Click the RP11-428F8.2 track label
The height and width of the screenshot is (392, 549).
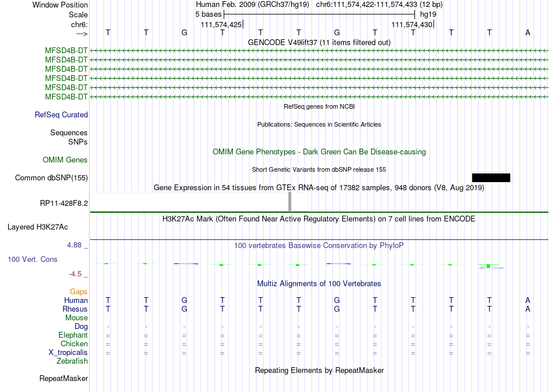pos(64,203)
